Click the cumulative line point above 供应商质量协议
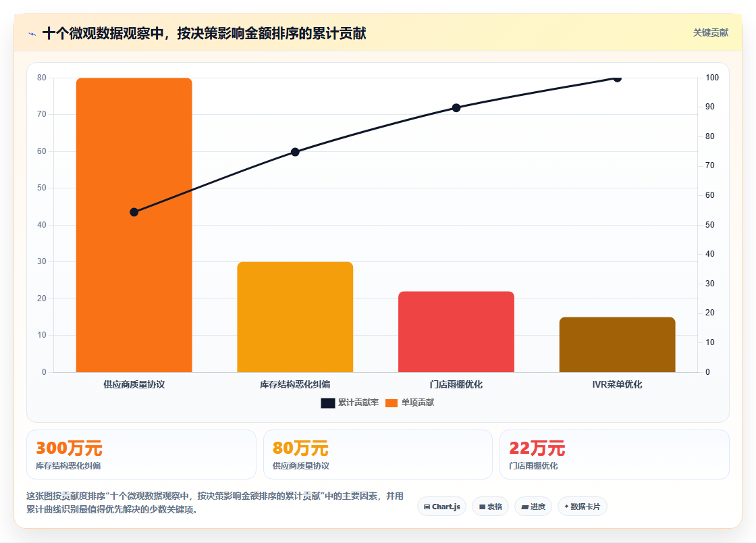The image size is (756, 543). click(x=134, y=212)
